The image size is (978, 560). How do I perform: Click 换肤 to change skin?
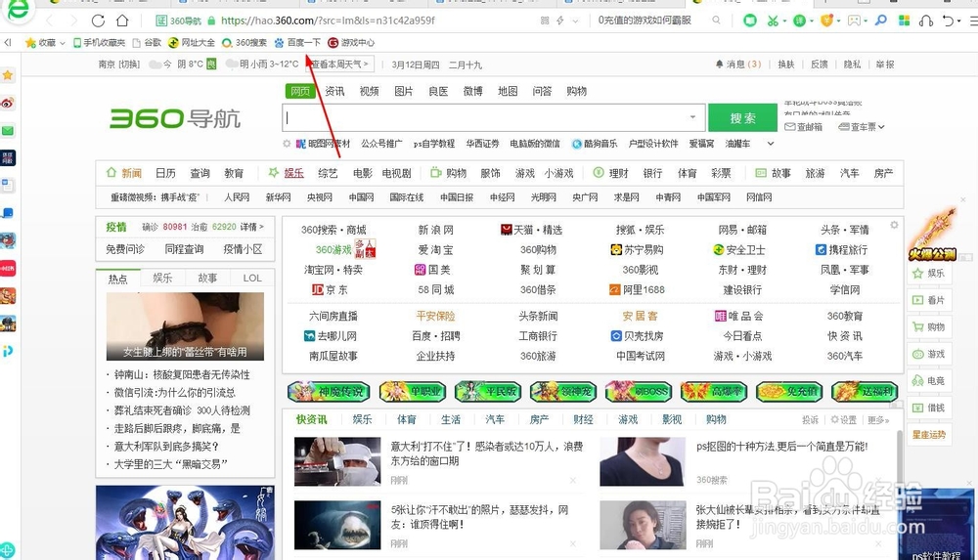(786, 65)
